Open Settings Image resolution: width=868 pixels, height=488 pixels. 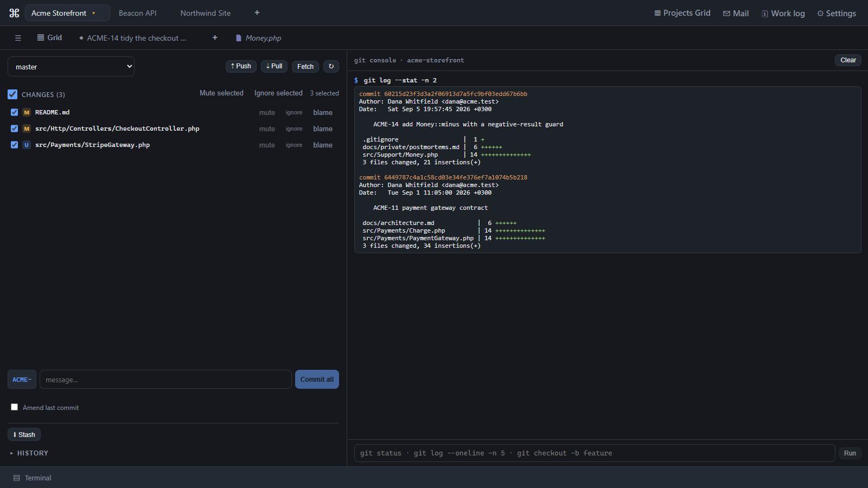(x=837, y=13)
